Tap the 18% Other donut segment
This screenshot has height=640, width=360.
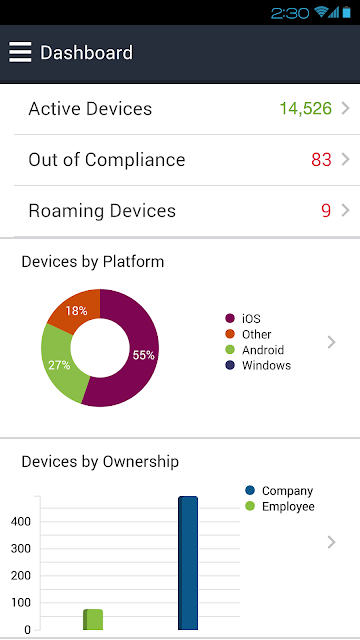click(77, 310)
